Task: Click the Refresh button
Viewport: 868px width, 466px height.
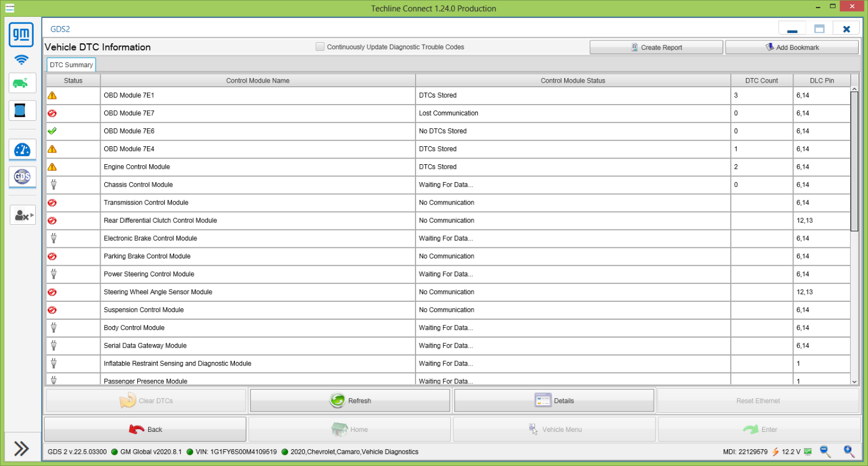Action: point(350,401)
